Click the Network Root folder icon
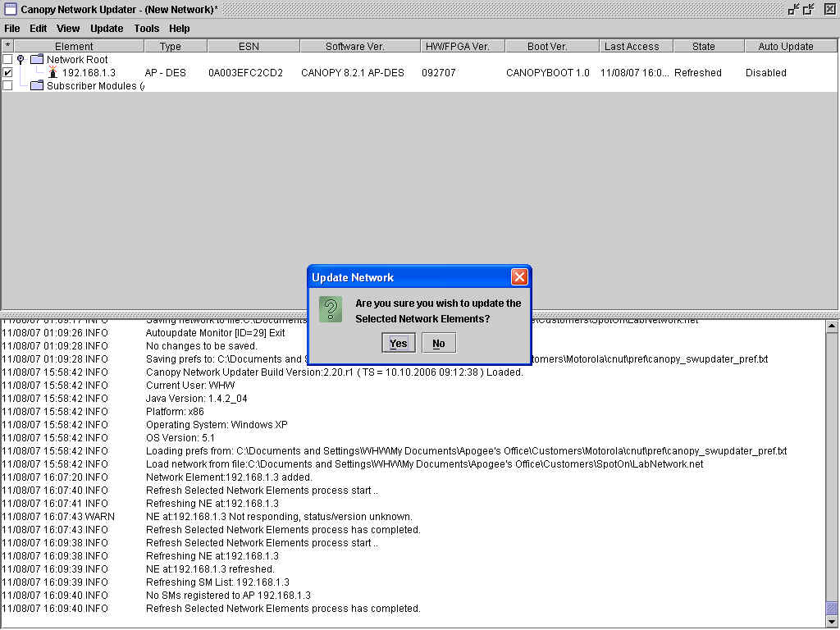The width and height of the screenshot is (840, 630). tap(37, 60)
